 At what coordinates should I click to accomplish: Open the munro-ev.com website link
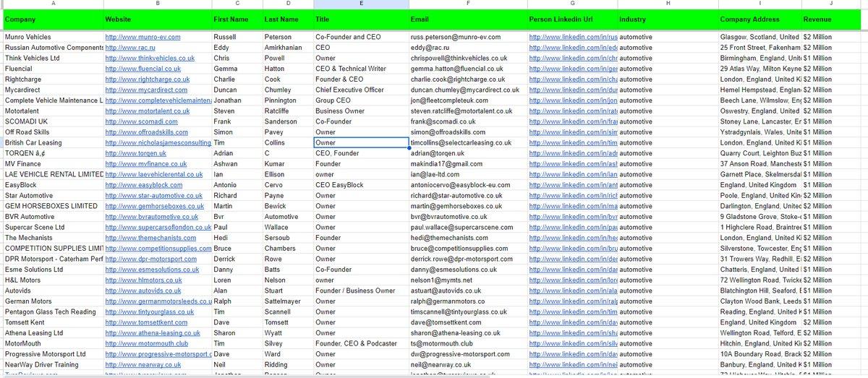coord(142,37)
